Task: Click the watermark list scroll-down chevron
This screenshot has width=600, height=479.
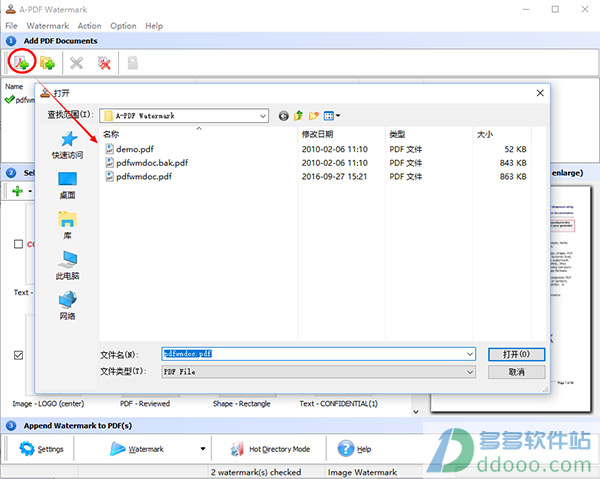Action: tap(416, 412)
